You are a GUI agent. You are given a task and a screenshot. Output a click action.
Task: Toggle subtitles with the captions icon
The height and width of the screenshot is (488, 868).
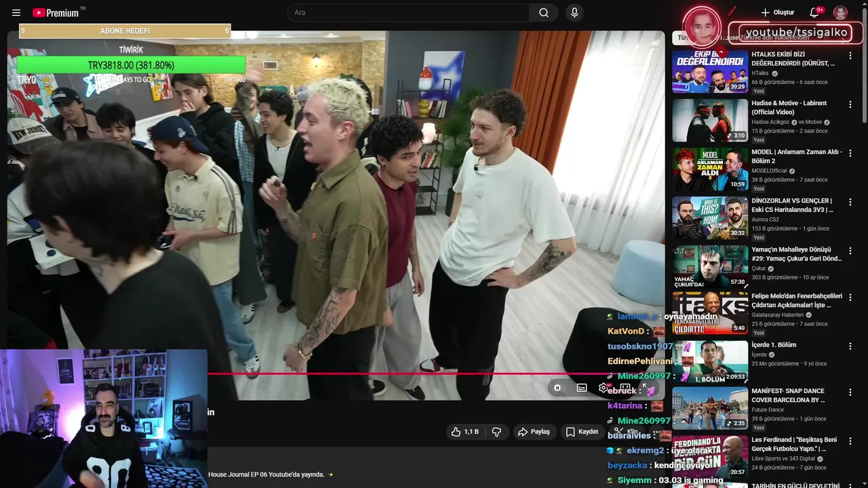[x=582, y=388]
